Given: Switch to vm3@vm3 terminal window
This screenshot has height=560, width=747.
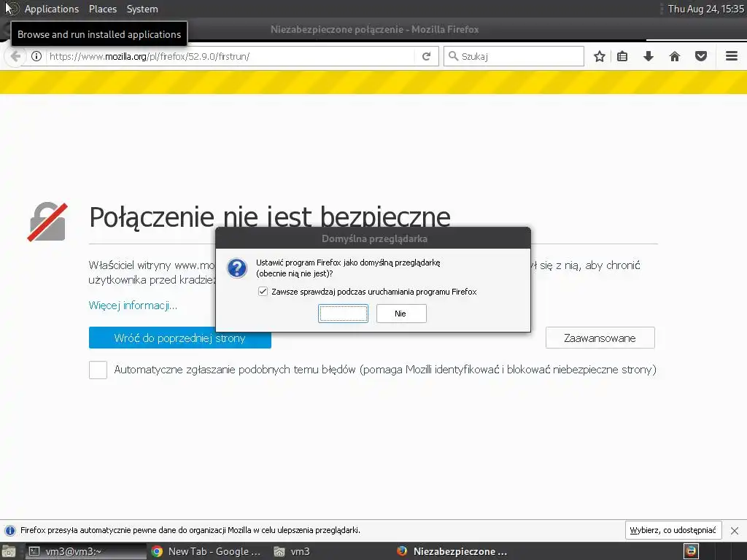Looking at the screenshot, I should click(85, 551).
